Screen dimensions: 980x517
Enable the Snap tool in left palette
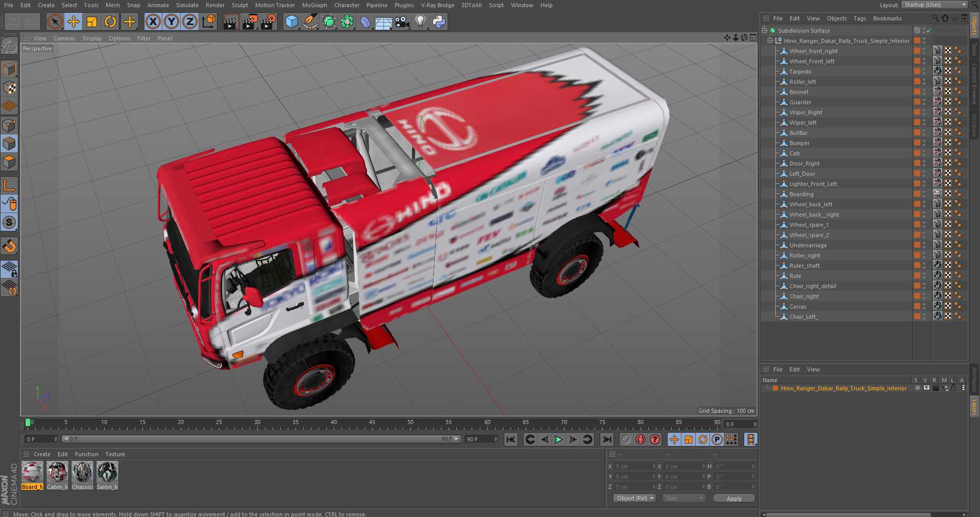tap(9, 246)
